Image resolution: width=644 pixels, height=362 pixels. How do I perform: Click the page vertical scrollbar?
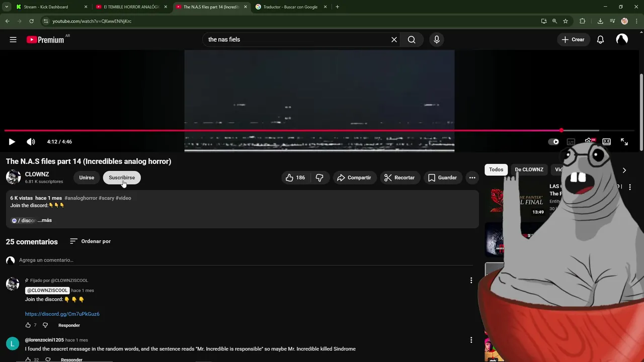point(641,112)
